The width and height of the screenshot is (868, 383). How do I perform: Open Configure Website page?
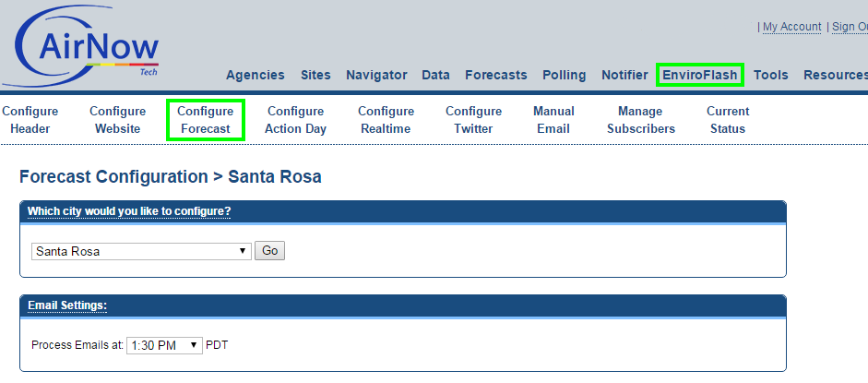coord(117,120)
